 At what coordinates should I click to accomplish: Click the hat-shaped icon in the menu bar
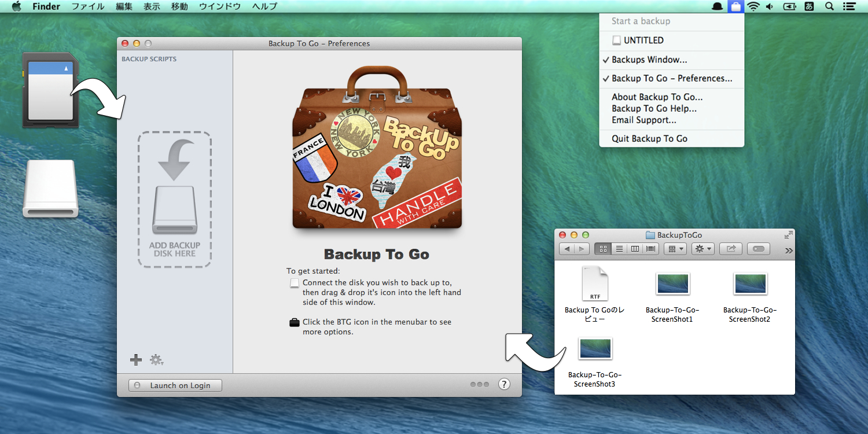click(718, 6)
